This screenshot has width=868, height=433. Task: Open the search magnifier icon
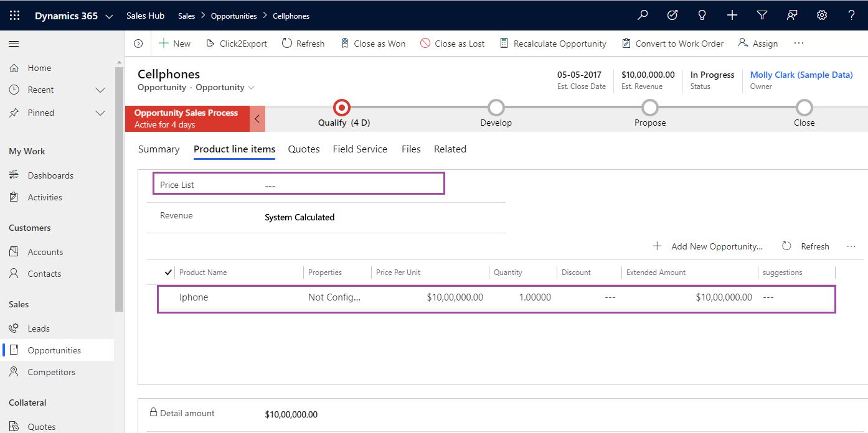coord(643,16)
